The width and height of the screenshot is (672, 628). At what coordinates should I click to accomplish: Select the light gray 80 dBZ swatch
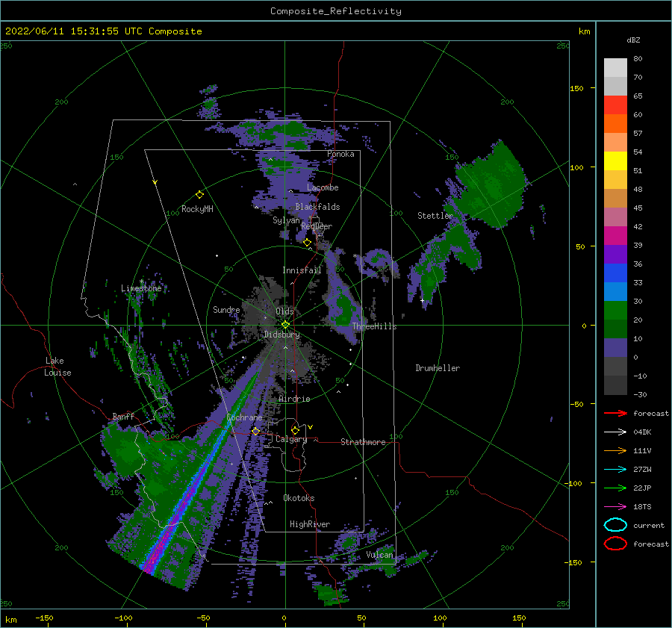click(615, 67)
